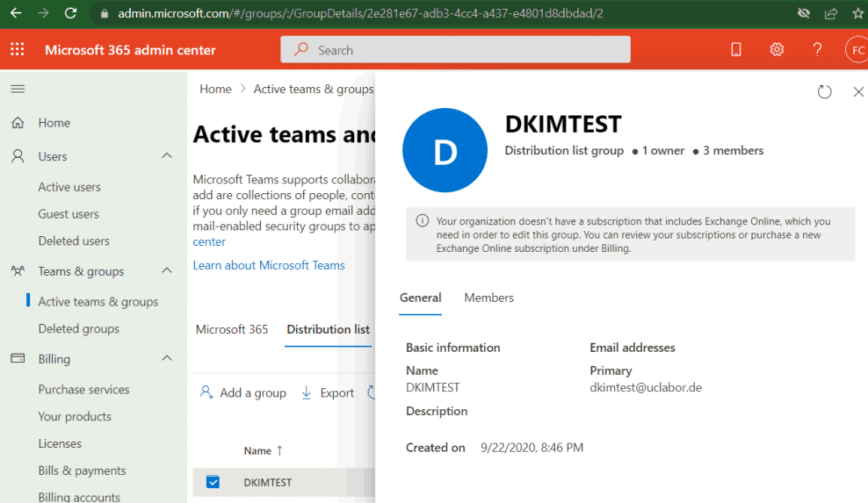The width and height of the screenshot is (868, 503).
Task: Click the lock icon in address bar
Action: point(104,13)
